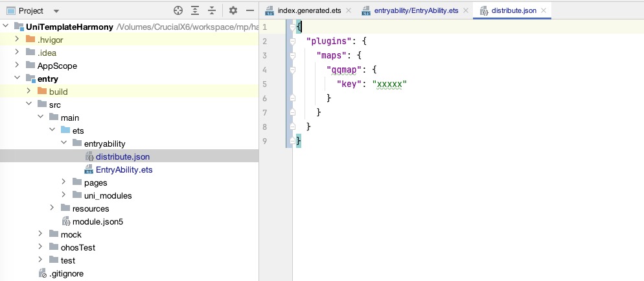The image size is (644, 281).
Task: Fold the "plugins" block in gutter
Action: (293, 41)
